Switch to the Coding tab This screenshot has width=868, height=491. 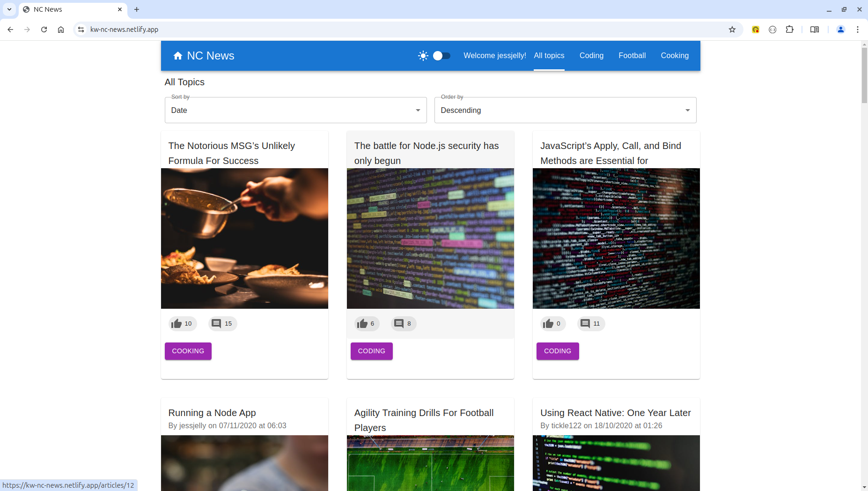pyautogui.click(x=591, y=56)
